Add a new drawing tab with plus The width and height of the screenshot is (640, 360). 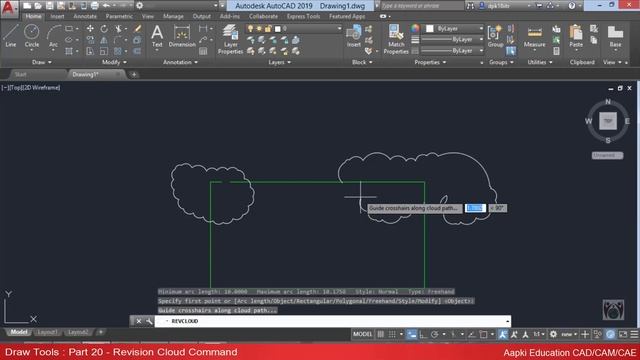pos(134,74)
